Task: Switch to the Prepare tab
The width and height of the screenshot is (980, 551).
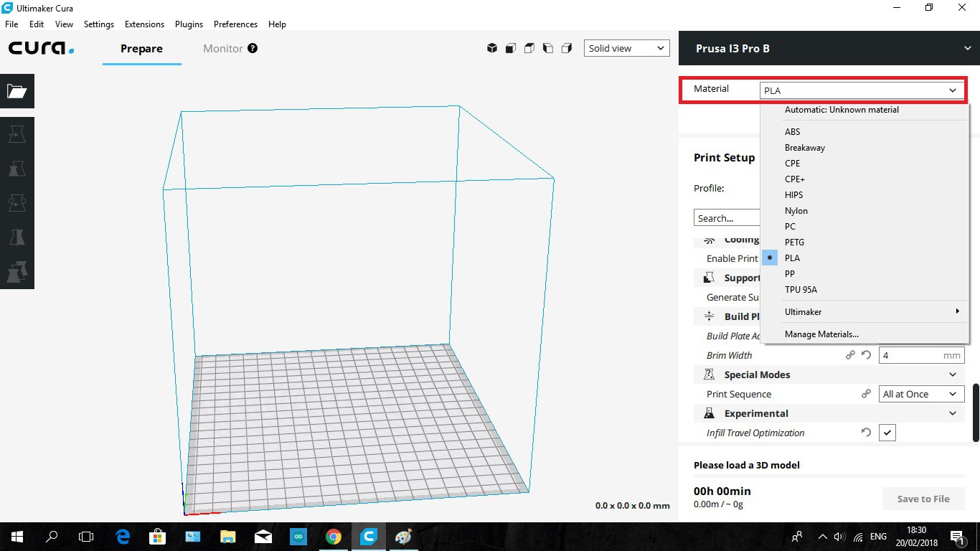Action: (141, 49)
